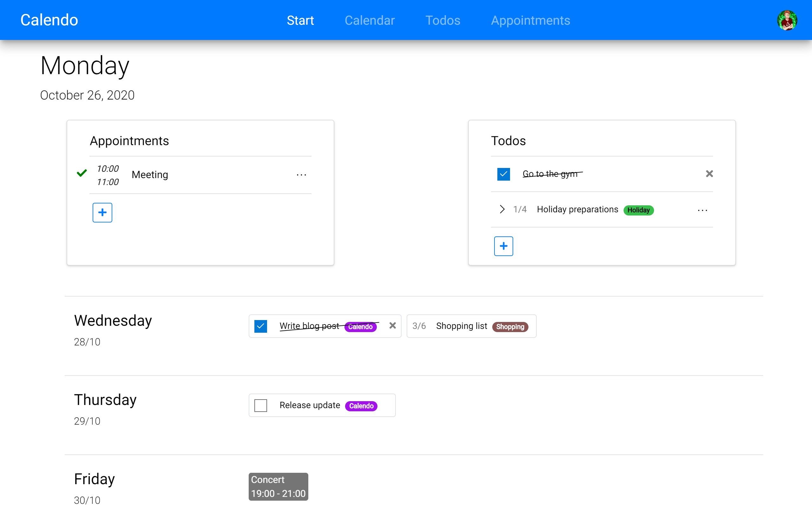Click the green Holiday tag badge
The height and width of the screenshot is (507, 812).
tap(638, 210)
